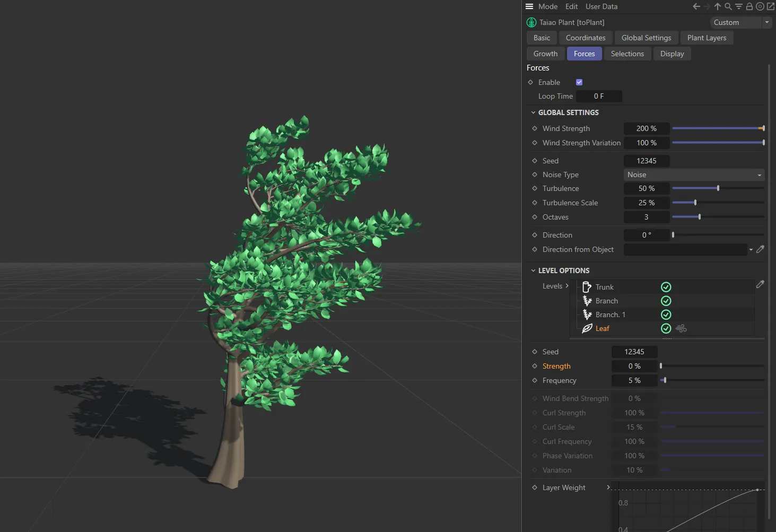Collapse the LEVEL OPTIONS section
The height and width of the screenshot is (532, 776).
point(534,270)
